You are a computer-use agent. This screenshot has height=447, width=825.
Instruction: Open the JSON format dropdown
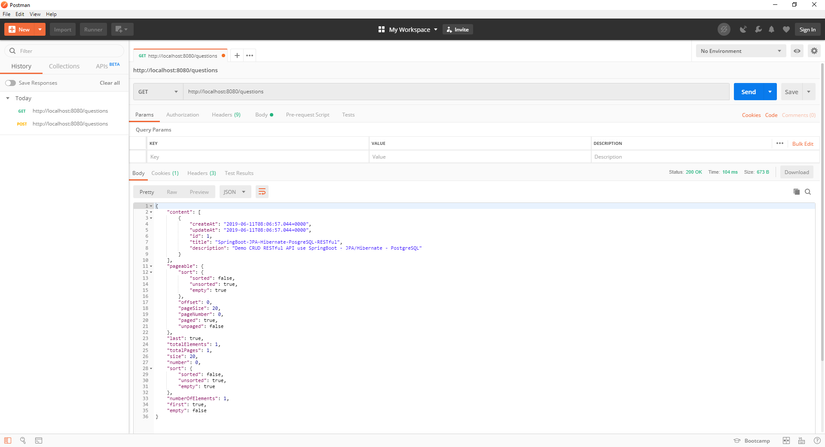coord(234,192)
